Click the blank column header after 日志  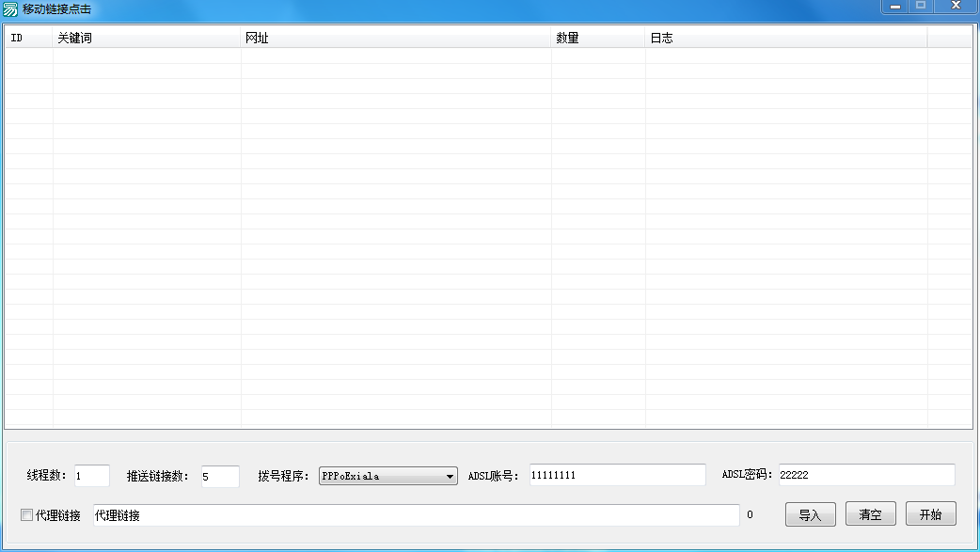(x=949, y=39)
